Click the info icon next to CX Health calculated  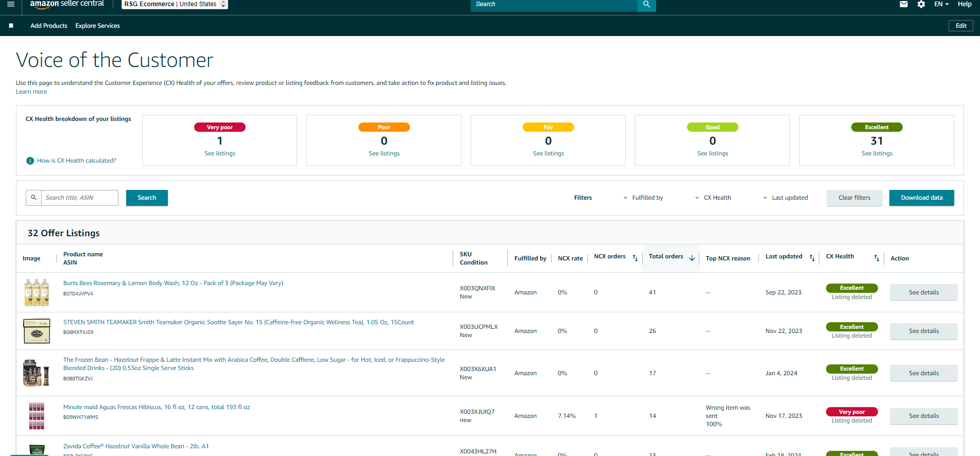coord(30,161)
